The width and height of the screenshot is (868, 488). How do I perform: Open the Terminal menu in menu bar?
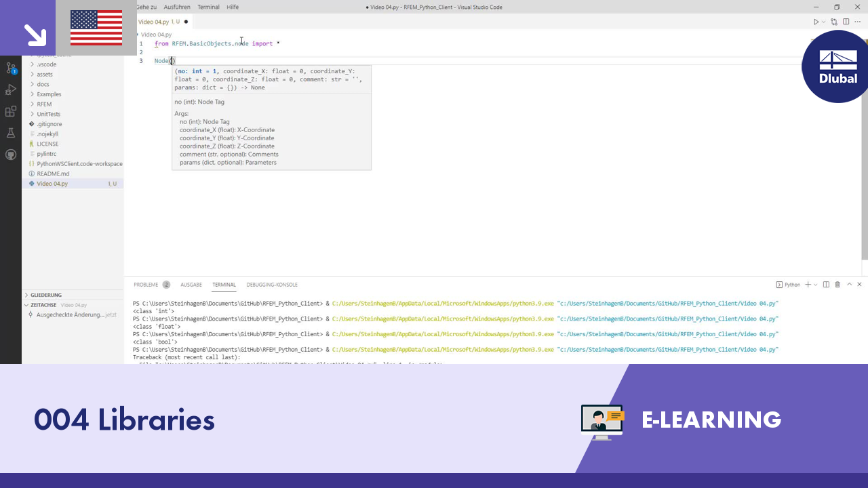coord(208,7)
